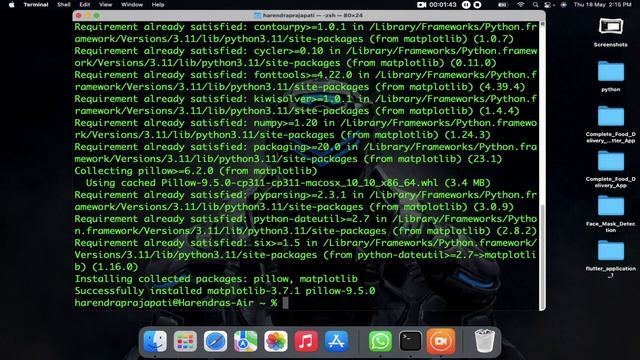The image size is (640, 360).
Task: Close the Terminal window with red button
Action: pyautogui.click(x=78, y=16)
